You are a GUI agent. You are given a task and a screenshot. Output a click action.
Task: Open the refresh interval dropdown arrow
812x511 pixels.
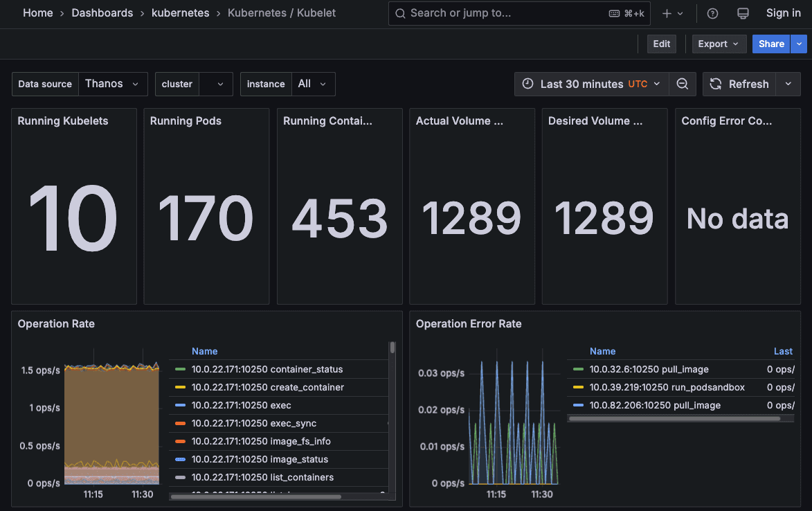[x=788, y=84]
